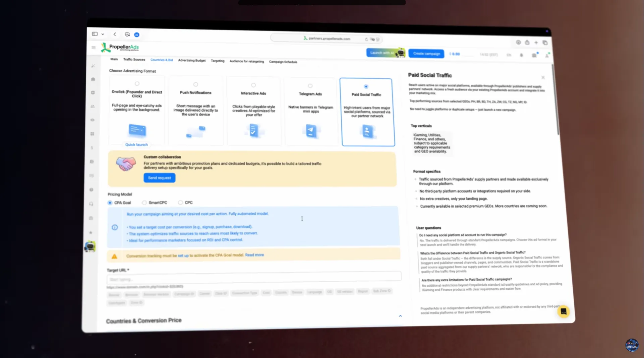Collapse the Countries & Conversion Price section
Viewport: 644px width, 358px height.
(400, 316)
